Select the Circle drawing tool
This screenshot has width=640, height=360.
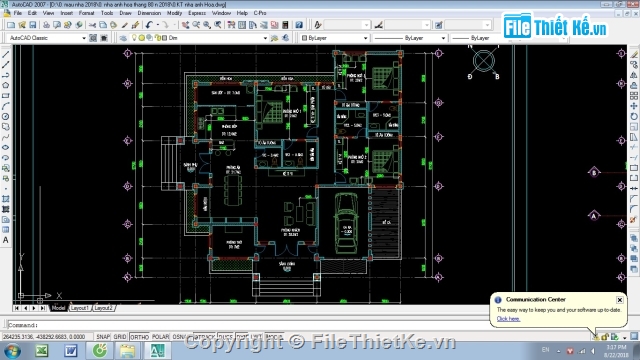point(6,117)
